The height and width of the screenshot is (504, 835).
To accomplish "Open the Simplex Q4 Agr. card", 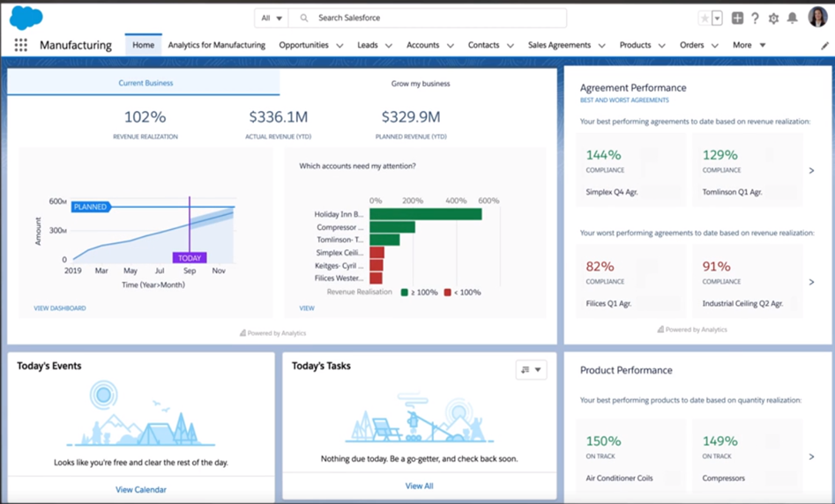I will tap(631, 170).
